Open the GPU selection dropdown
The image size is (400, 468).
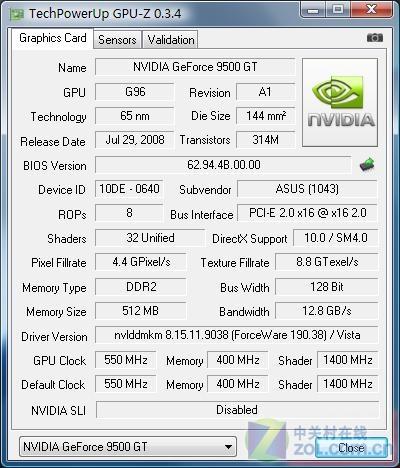(128, 447)
